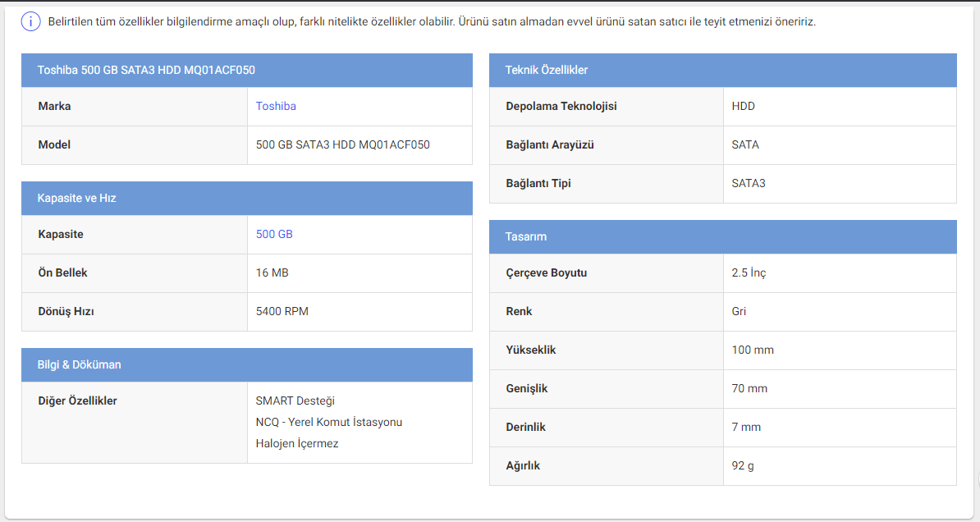Click the "SATA3" value in Bağlantı Tipi row

click(x=748, y=184)
